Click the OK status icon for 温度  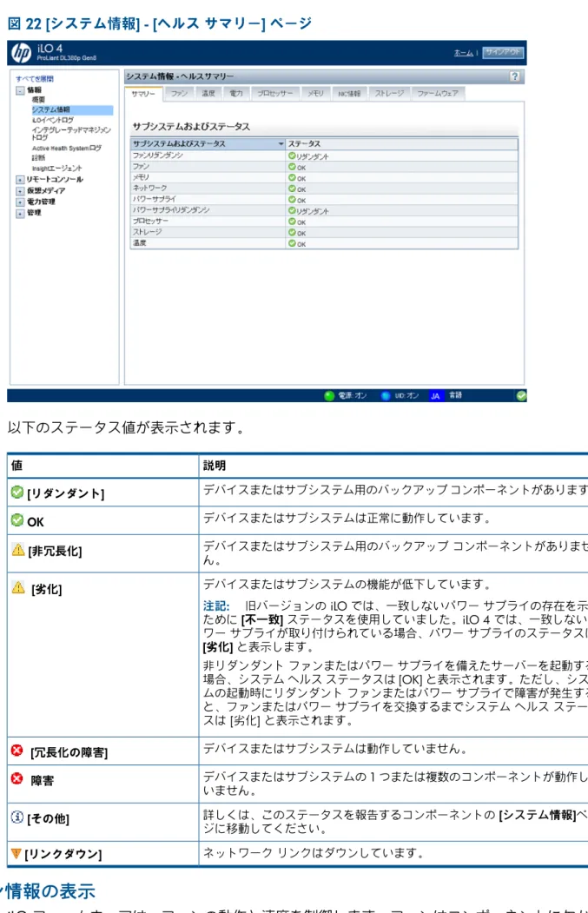[x=292, y=243]
